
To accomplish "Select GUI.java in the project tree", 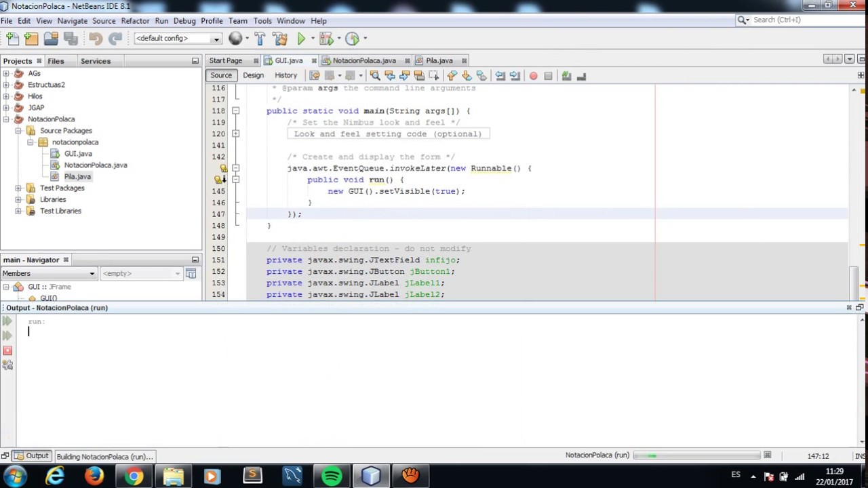I will coord(77,154).
